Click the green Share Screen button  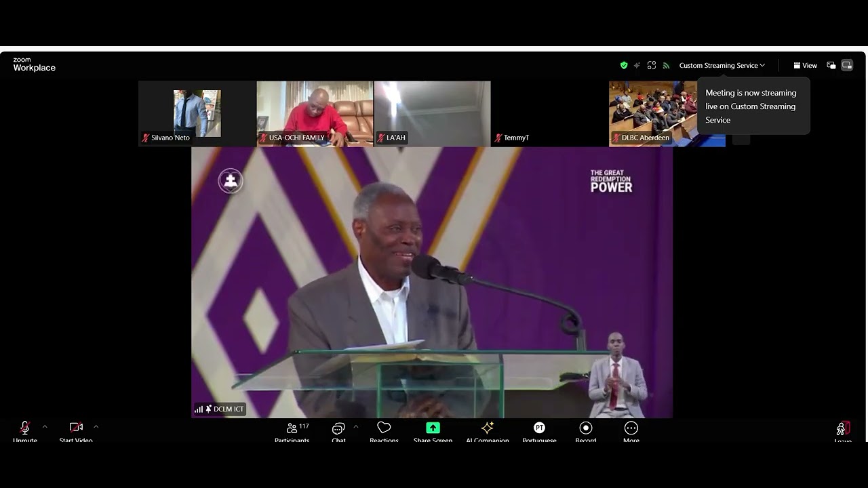click(x=433, y=431)
